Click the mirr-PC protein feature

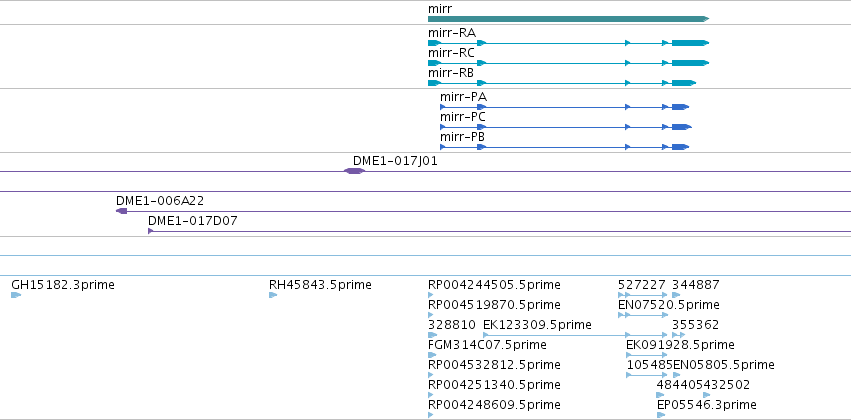click(566, 127)
